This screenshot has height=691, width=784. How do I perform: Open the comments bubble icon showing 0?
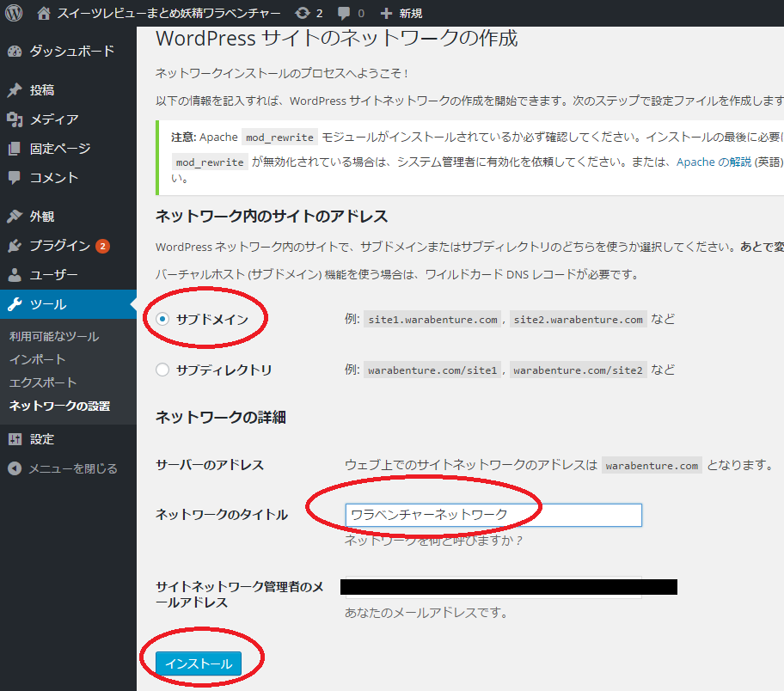(x=344, y=14)
